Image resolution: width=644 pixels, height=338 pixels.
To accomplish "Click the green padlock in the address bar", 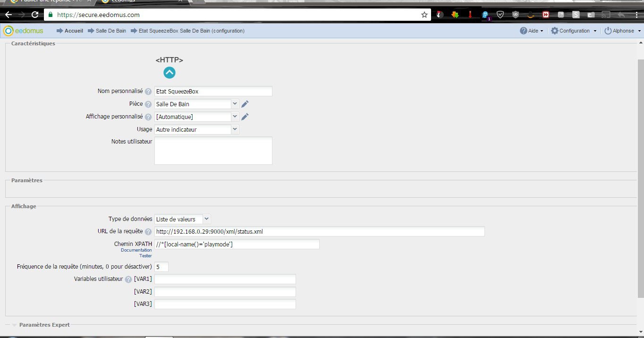I will (x=51, y=15).
